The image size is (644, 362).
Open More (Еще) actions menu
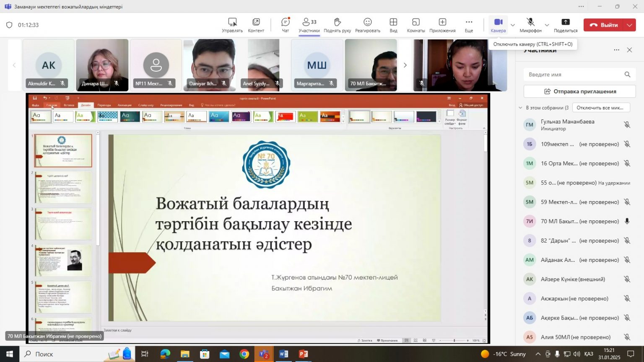click(x=469, y=25)
